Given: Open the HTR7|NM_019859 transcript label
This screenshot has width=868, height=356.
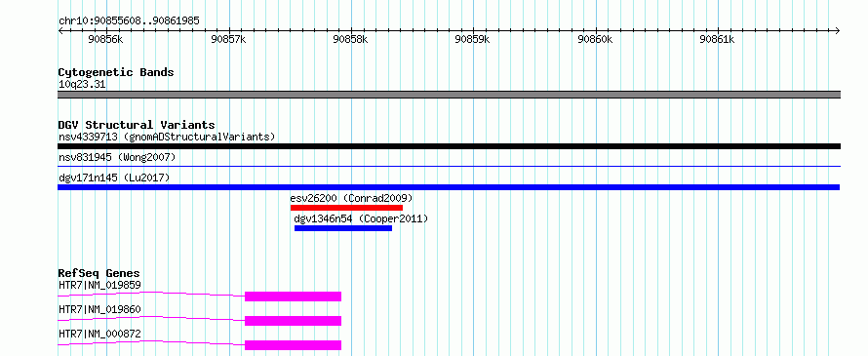Looking at the screenshot, I should pos(99,286).
